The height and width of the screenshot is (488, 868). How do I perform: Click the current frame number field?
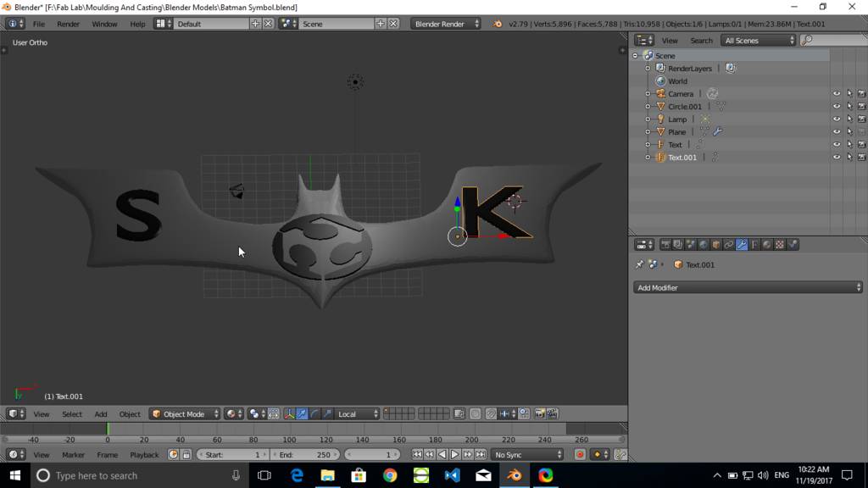(372, 455)
